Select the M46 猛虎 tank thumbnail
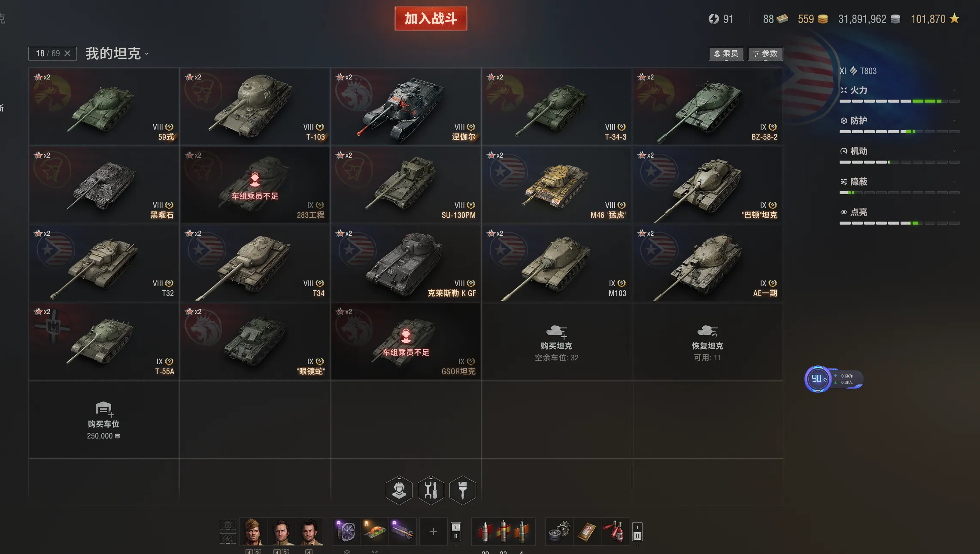The height and width of the screenshot is (554, 980). coord(556,185)
